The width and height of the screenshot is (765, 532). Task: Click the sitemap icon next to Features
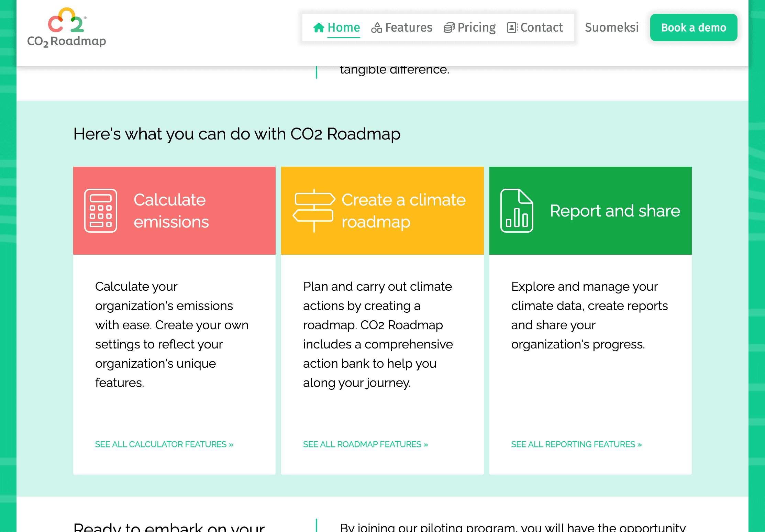tap(377, 27)
